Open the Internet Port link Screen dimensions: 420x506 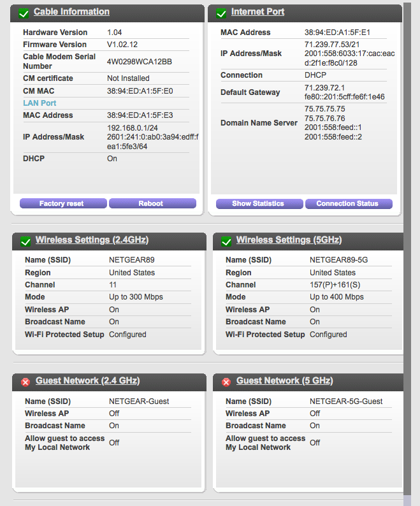pos(257,11)
